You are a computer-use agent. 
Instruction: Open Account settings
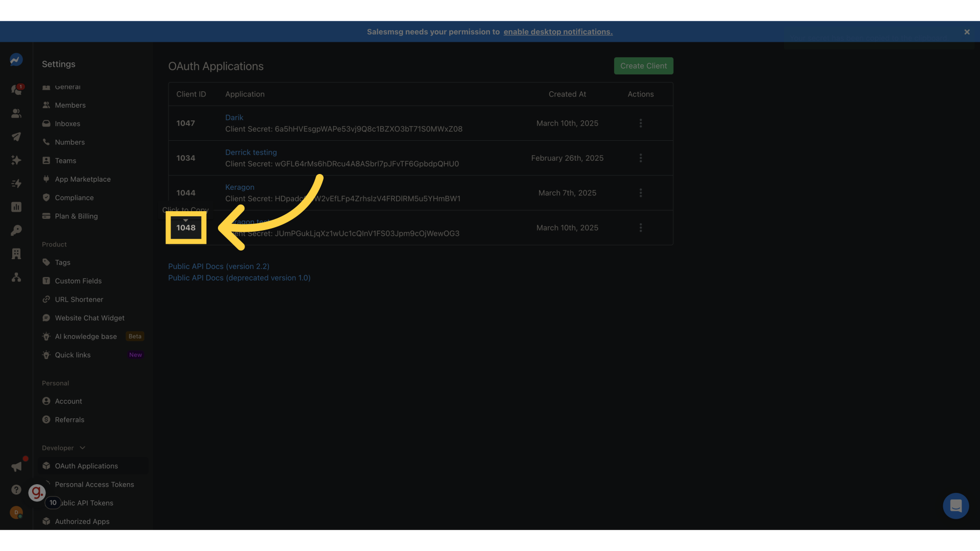coord(68,402)
